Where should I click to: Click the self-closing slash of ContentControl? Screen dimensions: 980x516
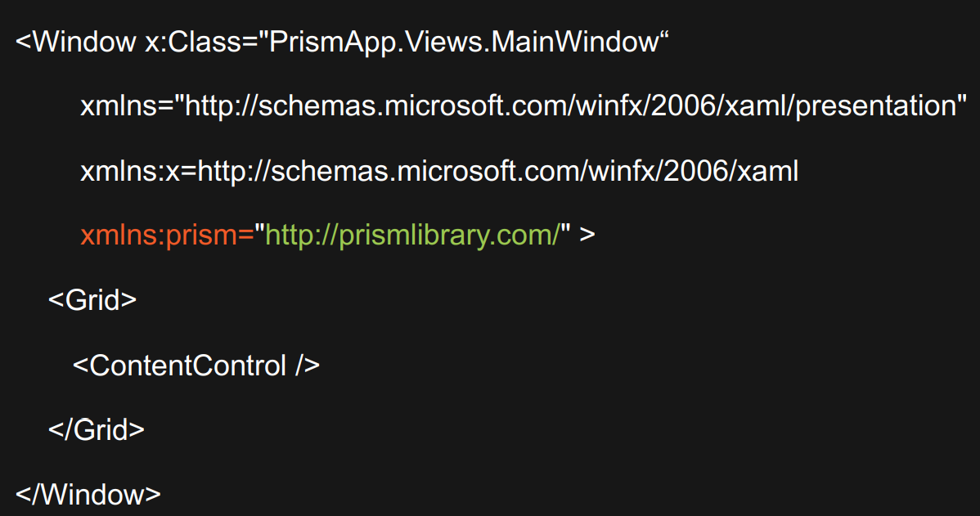pyautogui.click(x=300, y=366)
